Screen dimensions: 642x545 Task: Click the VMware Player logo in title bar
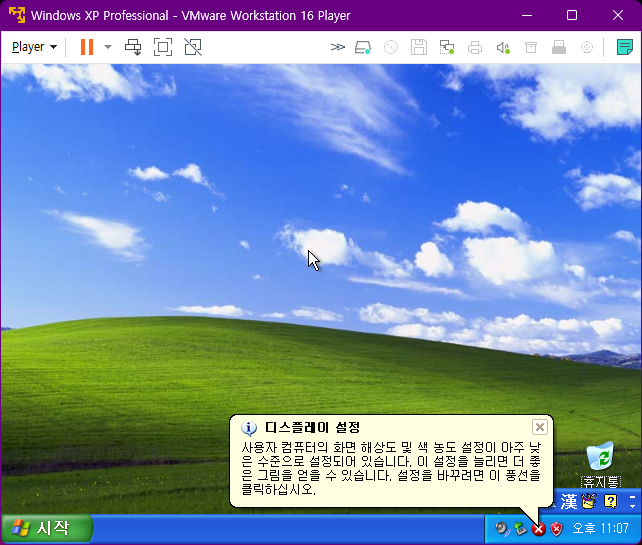point(17,15)
